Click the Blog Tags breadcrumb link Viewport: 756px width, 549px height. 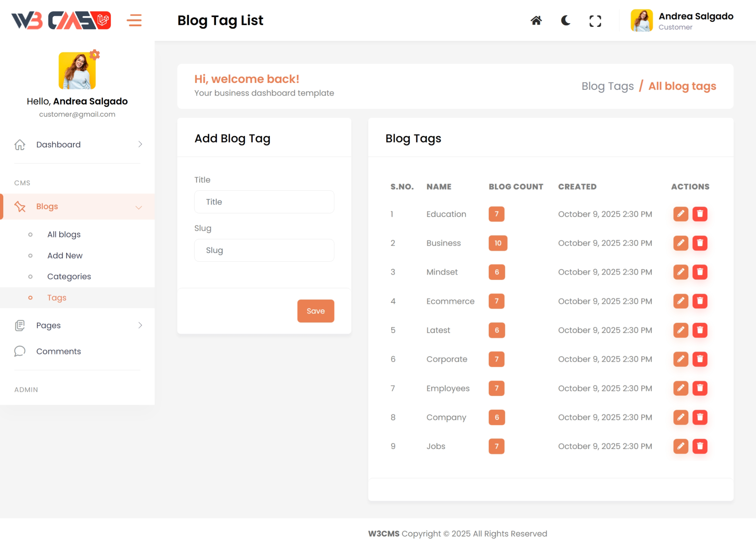tap(607, 86)
